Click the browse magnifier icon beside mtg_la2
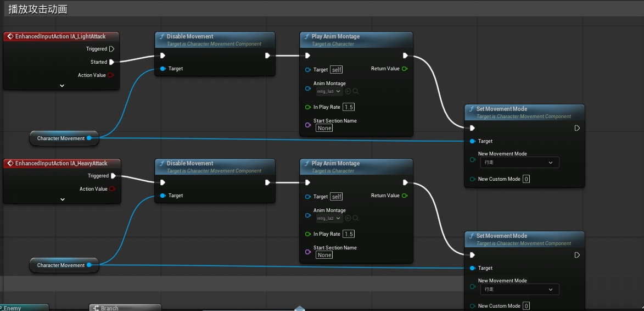644x311 pixels. 356,218
